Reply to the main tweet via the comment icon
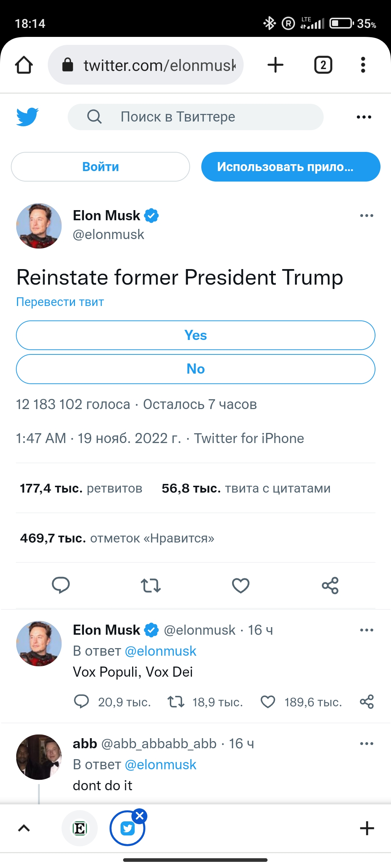Image resolution: width=391 pixels, height=868 pixels. tap(61, 585)
